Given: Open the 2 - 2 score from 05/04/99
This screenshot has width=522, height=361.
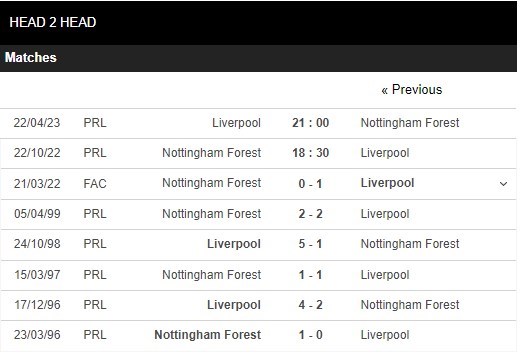Looking at the screenshot, I should pos(310,214).
